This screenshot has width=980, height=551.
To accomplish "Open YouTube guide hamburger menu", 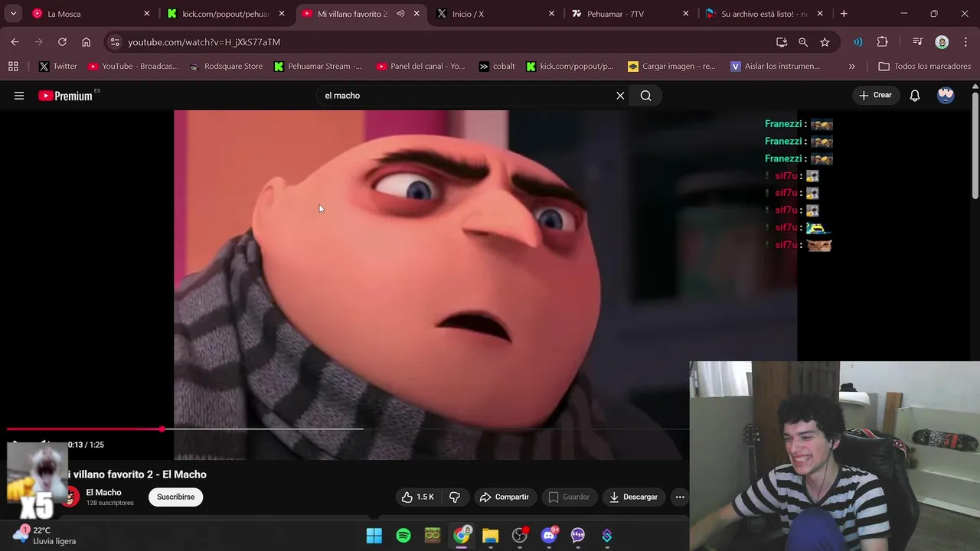I will coord(19,96).
